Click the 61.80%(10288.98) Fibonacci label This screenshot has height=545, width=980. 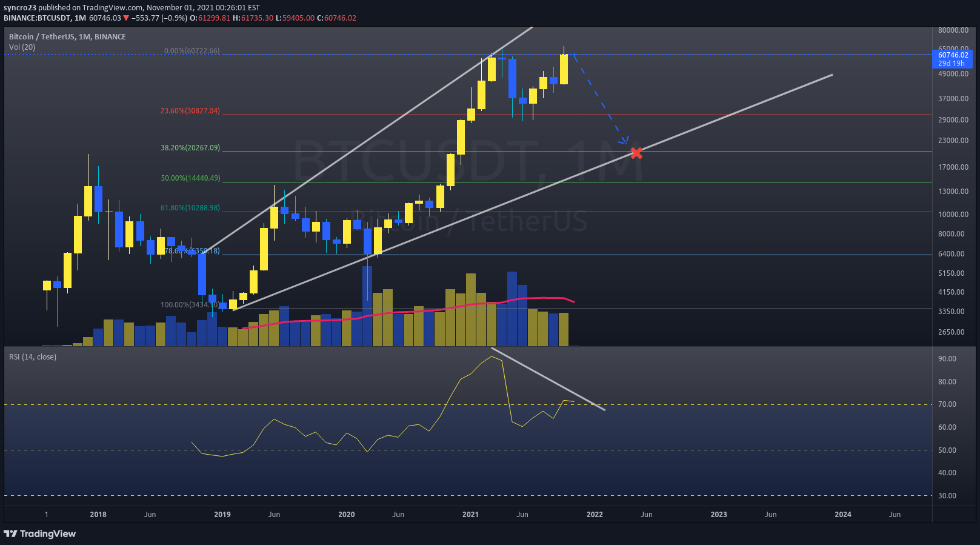pyautogui.click(x=190, y=208)
